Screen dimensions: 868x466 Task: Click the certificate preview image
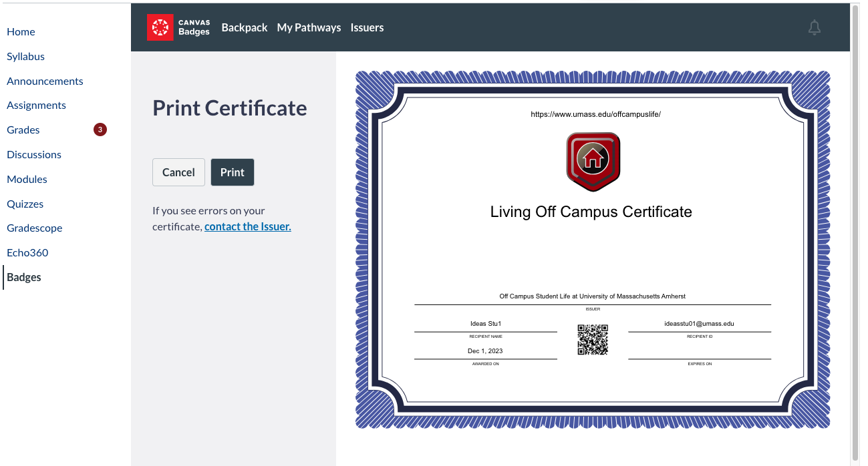(x=592, y=249)
